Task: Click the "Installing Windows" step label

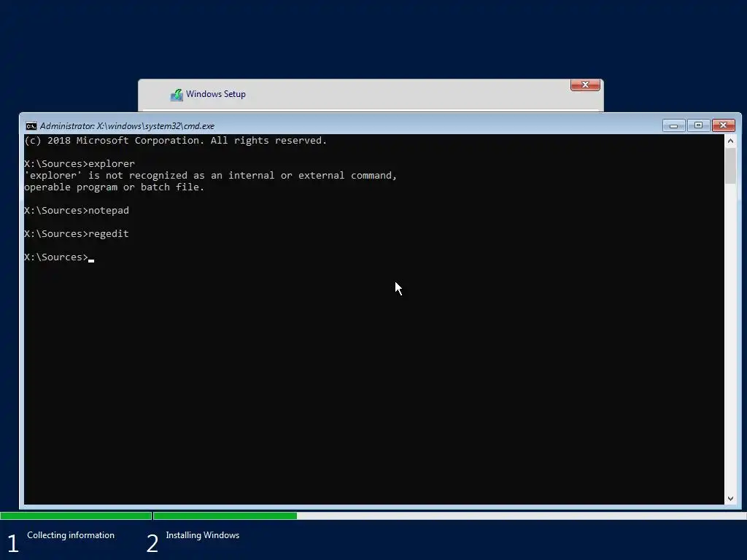Action: coord(203,535)
